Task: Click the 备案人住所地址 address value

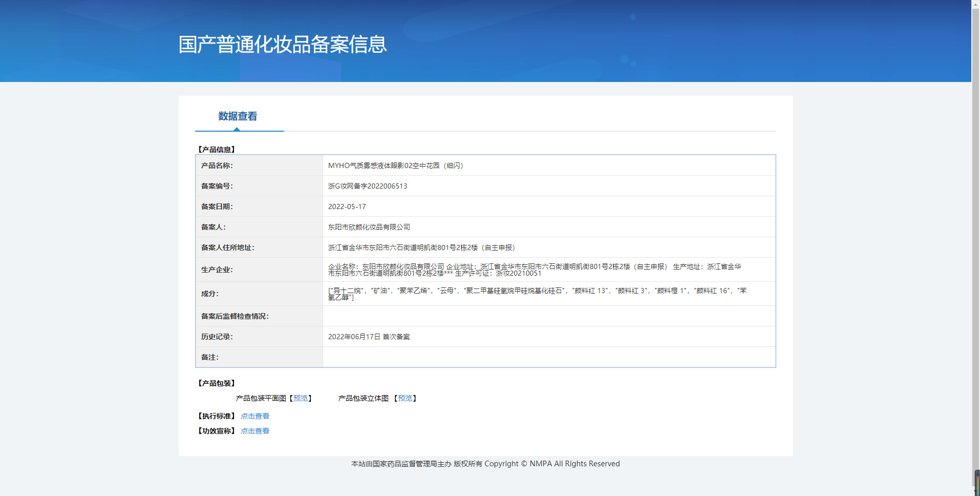Action: pyautogui.click(x=421, y=247)
